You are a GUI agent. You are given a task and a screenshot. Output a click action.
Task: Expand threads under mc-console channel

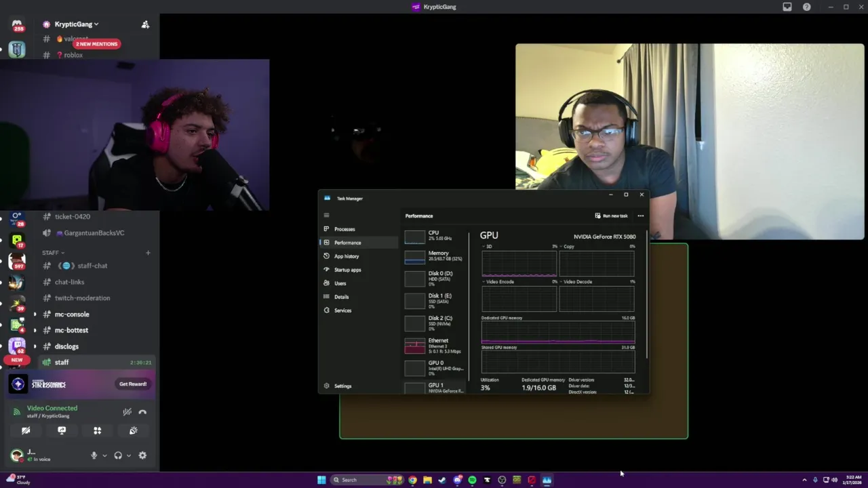35,314
